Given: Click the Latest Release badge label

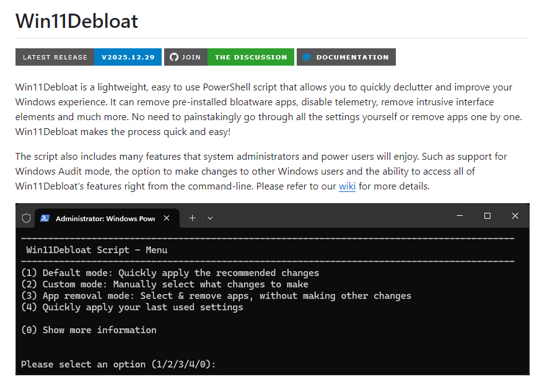Looking at the screenshot, I should click(55, 57).
